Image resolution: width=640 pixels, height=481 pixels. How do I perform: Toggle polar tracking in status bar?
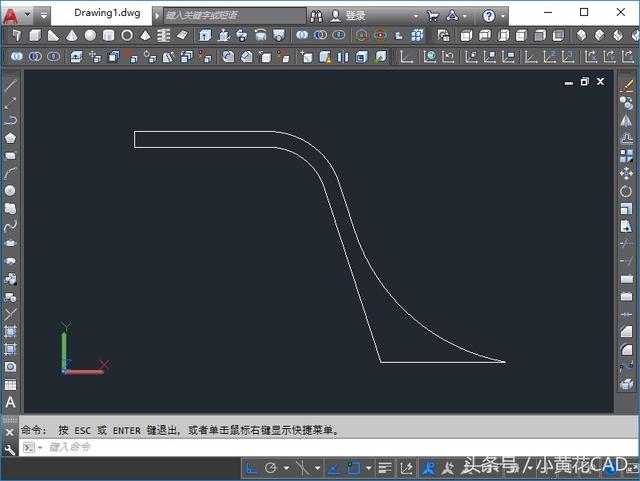click(x=271, y=467)
